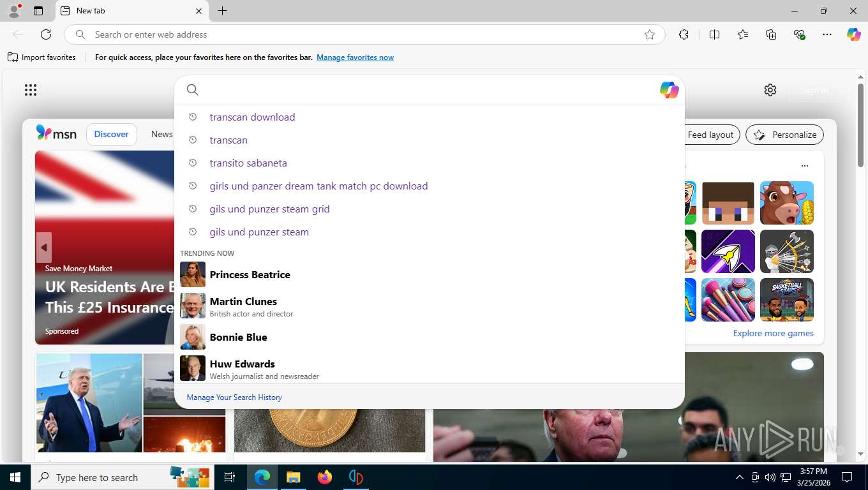Open the browser profile icon
The height and width of the screenshot is (490, 868).
click(x=14, y=11)
